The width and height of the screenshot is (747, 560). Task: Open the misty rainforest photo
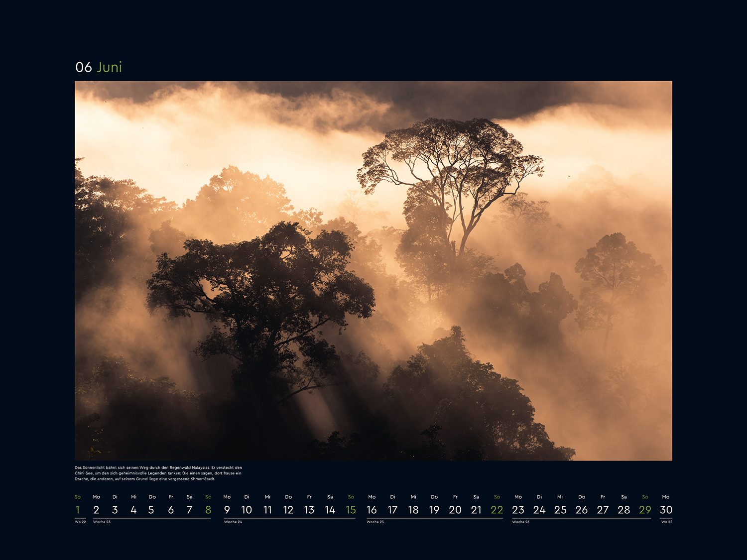(373, 270)
